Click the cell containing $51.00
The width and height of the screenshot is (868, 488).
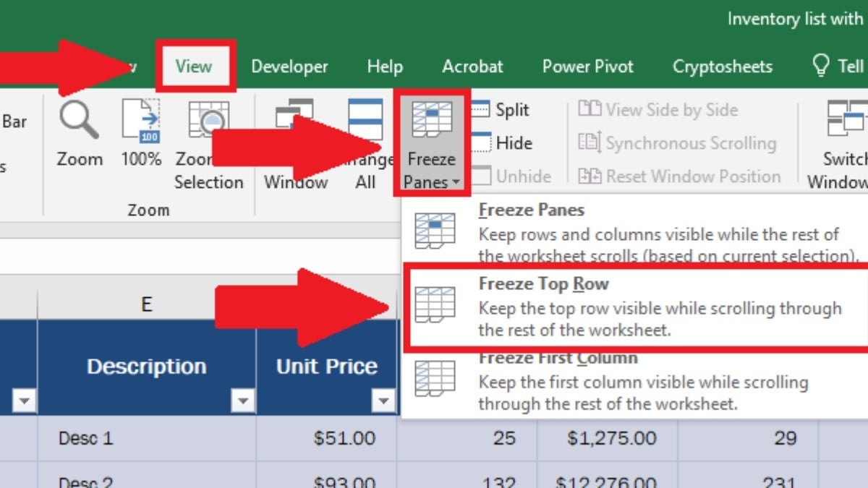pos(327,438)
